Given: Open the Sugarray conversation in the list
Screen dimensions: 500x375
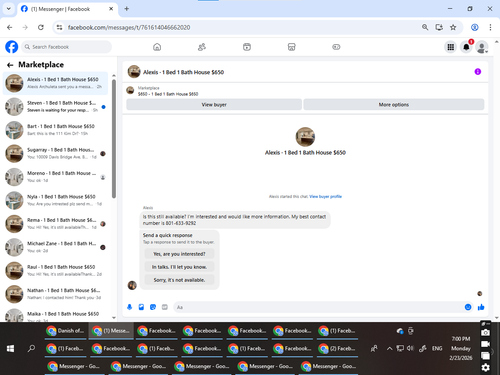Looking at the screenshot, I should click(55, 153).
